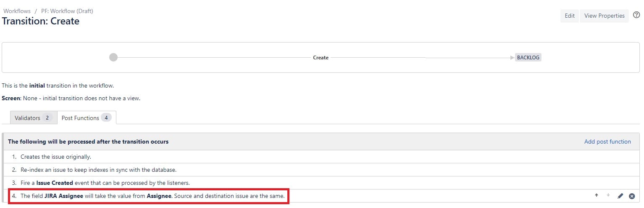Click the Create transition label in diagram
The image size is (644, 208).
tap(321, 57)
